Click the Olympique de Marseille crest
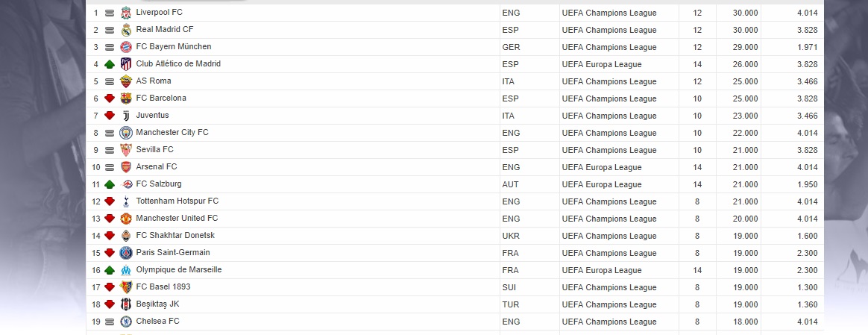This screenshot has height=335, width=868. (x=126, y=270)
